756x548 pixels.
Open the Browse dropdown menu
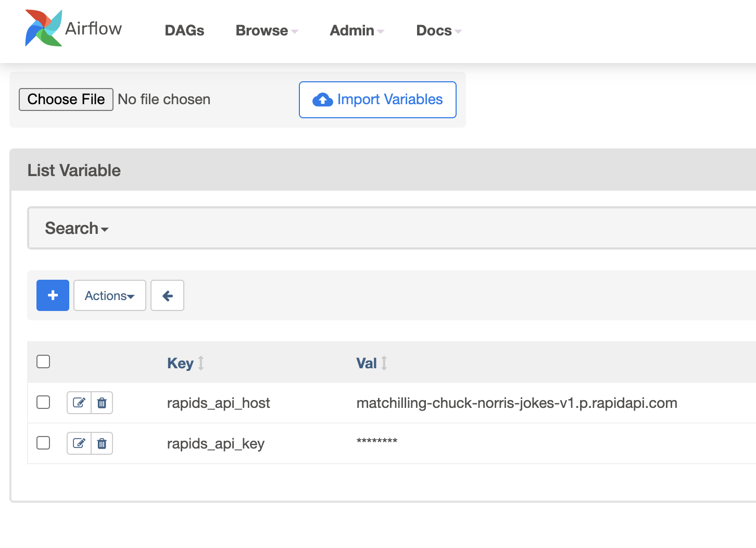[x=267, y=31]
